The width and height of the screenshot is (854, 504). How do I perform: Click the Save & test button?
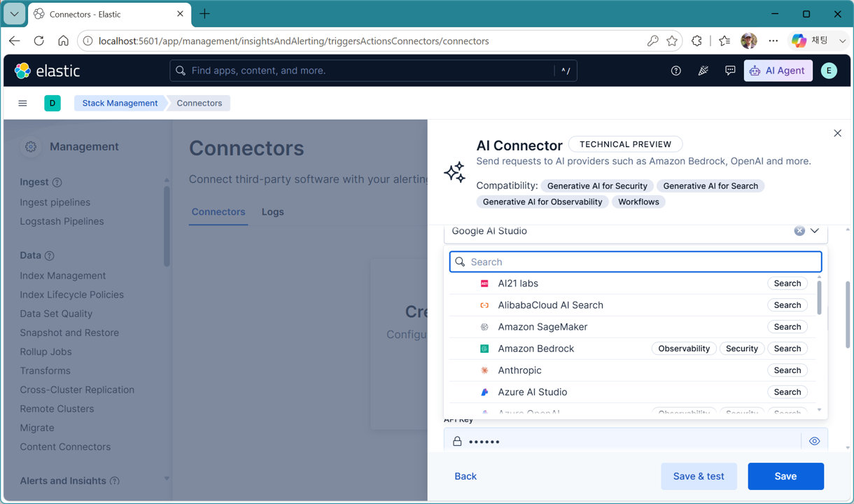(x=699, y=476)
